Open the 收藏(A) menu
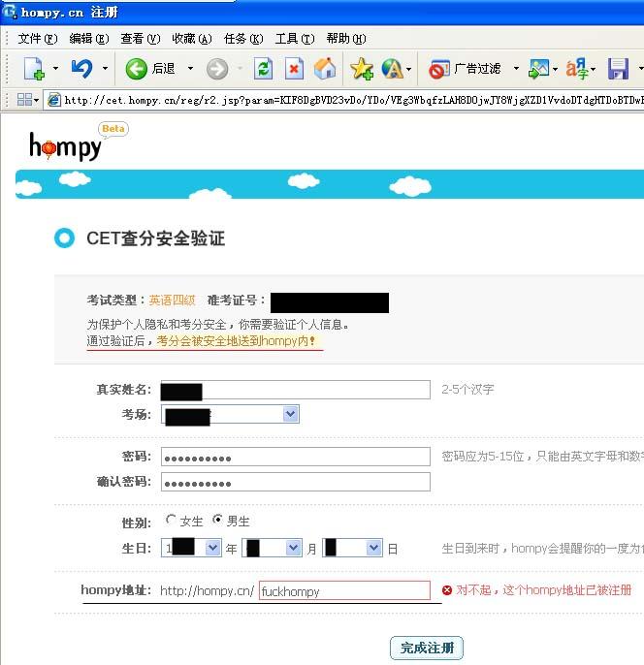Viewport: 644px width, 665px height. pos(192,39)
